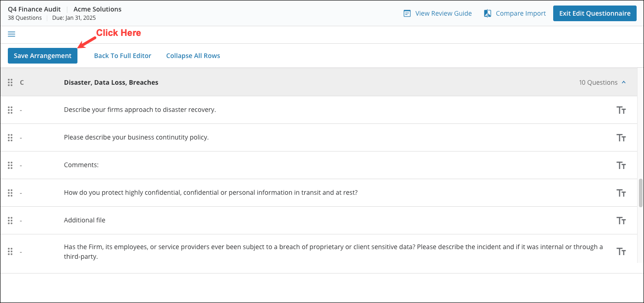The height and width of the screenshot is (303, 644).
Task: Select Back To Full Editor
Action: pyautogui.click(x=122, y=55)
